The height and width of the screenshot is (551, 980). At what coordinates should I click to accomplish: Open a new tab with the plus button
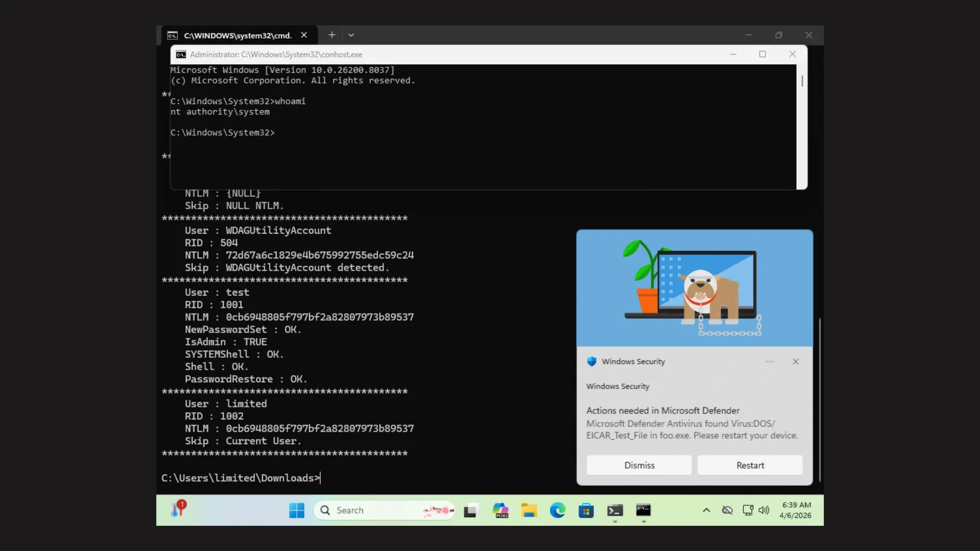[332, 35]
